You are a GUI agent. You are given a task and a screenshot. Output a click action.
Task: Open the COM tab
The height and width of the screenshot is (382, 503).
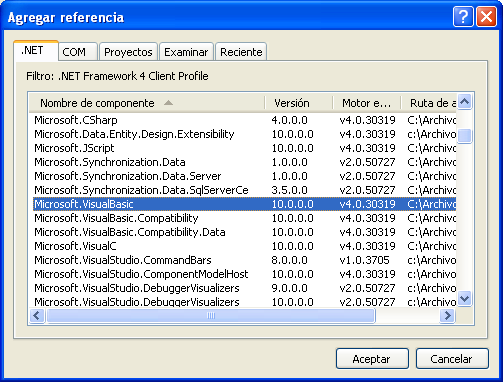(78, 52)
